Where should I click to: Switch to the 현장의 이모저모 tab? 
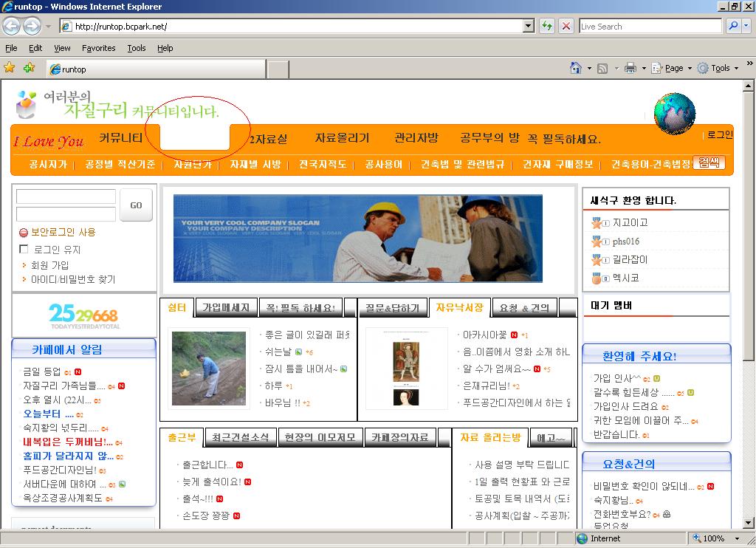pos(320,437)
